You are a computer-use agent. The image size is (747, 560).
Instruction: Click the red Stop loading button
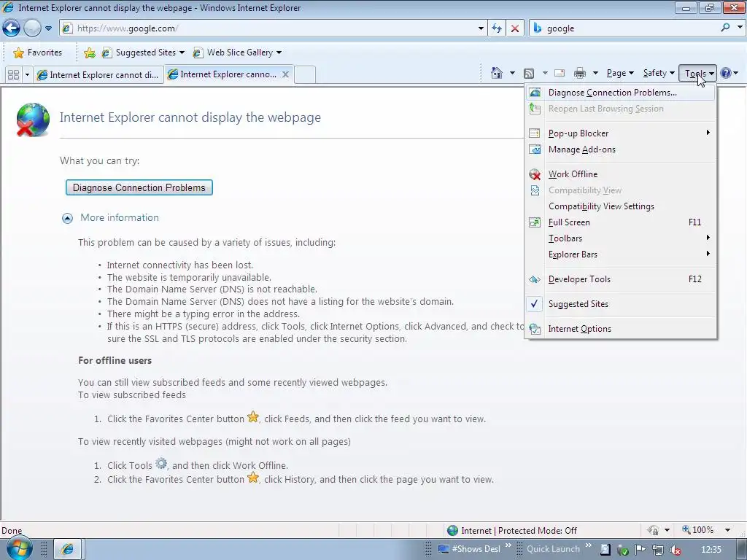click(515, 28)
